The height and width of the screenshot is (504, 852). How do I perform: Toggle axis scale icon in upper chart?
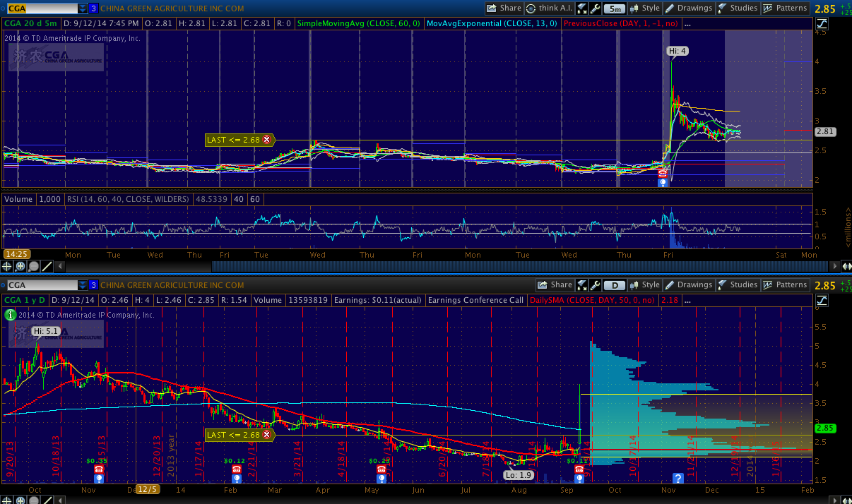822,23
